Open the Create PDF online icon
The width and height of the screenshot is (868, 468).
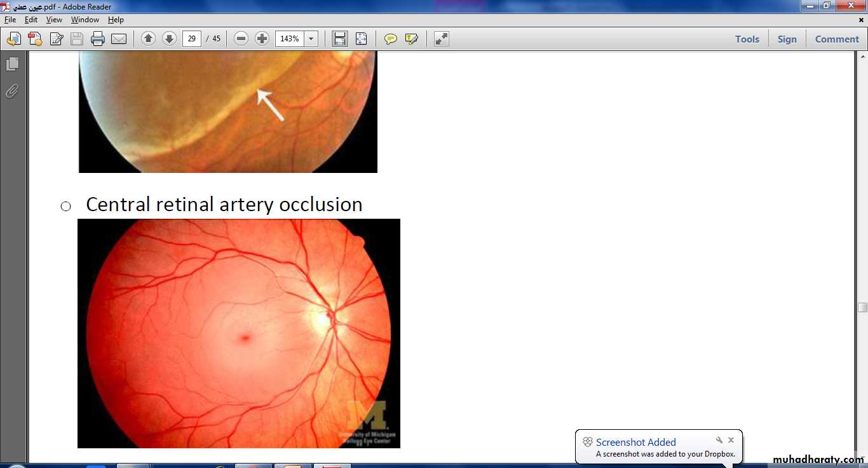click(x=35, y=39)
